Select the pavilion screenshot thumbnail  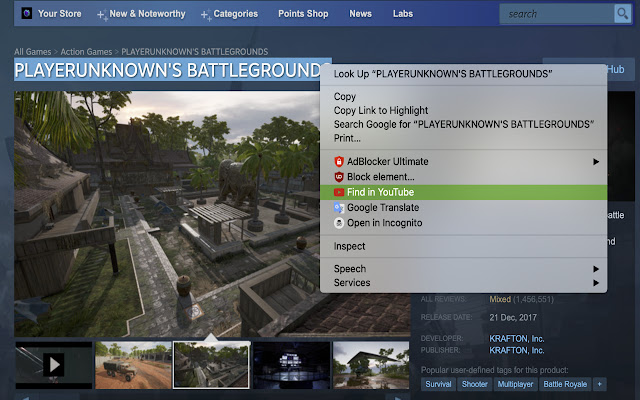[x=371, y=364]
